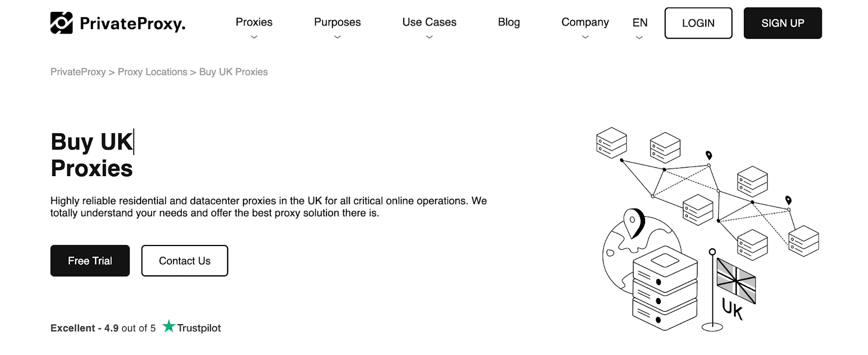Open the Company menu chevron
Viewport: 868px width, 355px height.
[x=585, y=37]
